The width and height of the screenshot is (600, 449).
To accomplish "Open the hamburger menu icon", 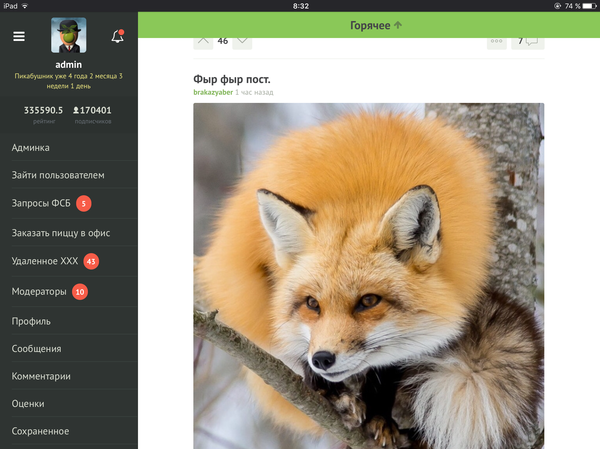I will pyautogui.click(x=19, y=36).
